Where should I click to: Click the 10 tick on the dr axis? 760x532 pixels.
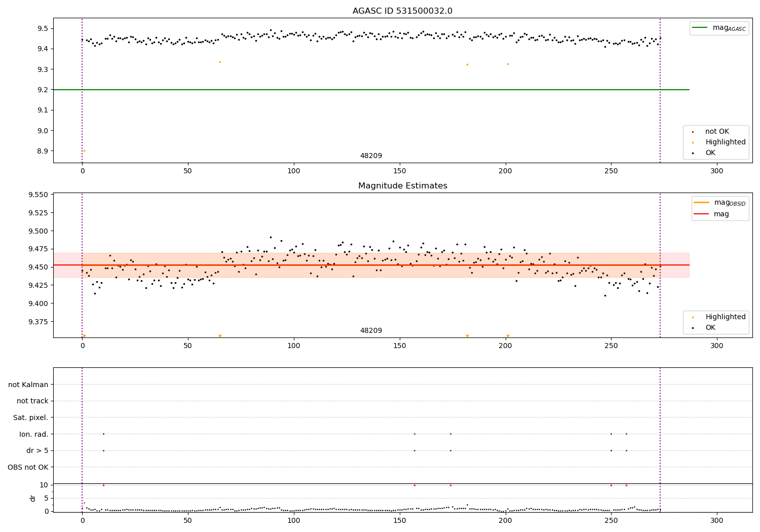pyautogui.click(x=44, y=485)
